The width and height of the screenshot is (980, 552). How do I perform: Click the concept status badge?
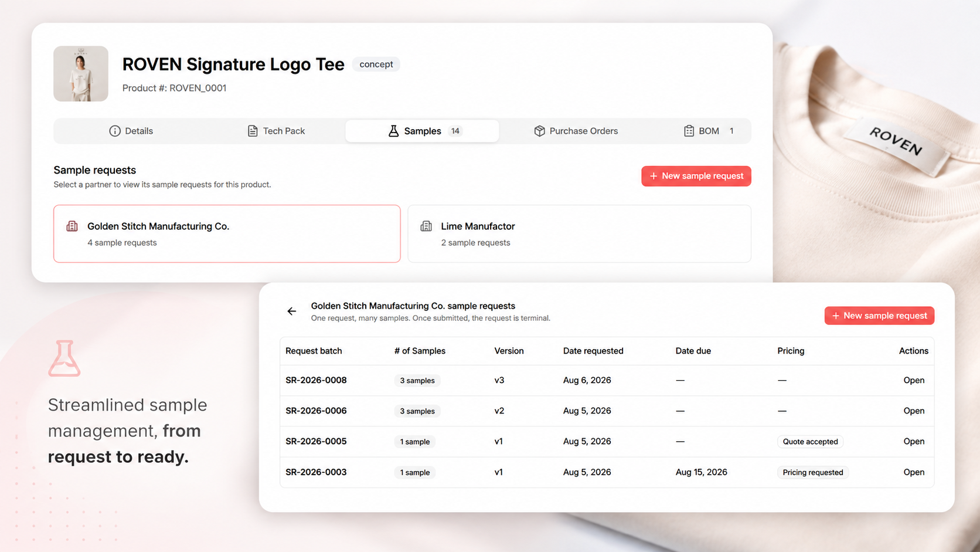coord(376,65)
